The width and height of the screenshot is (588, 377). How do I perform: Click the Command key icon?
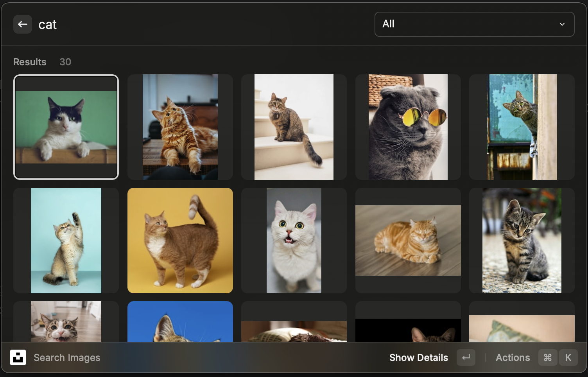point(547,357)
